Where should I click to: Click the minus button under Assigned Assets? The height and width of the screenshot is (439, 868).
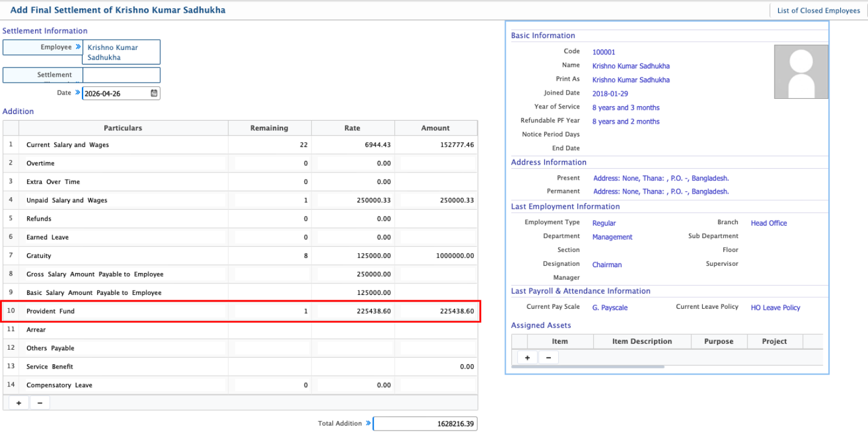click(x=548, y=358)
